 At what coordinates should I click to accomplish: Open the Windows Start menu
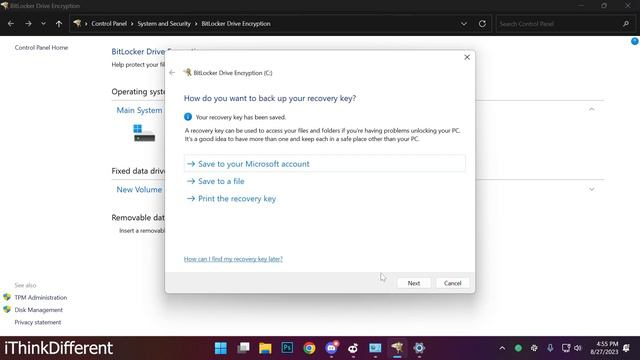(221, 348)
